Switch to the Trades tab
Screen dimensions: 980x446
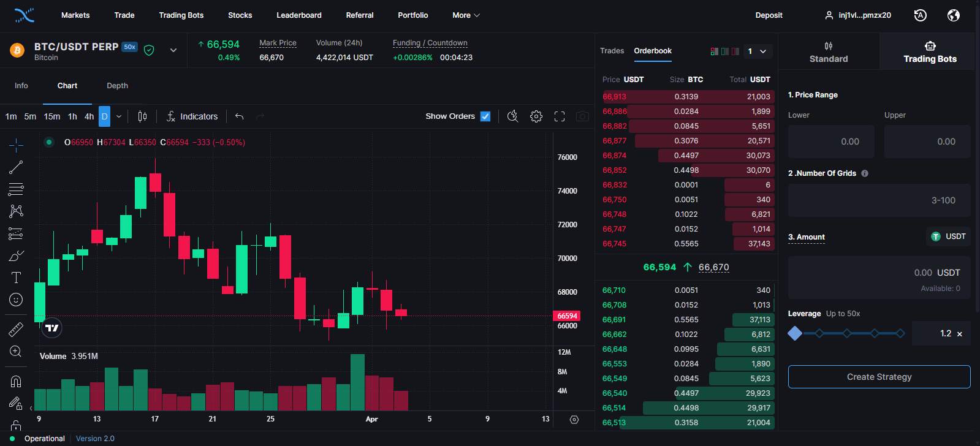click(x=612, y=51)
